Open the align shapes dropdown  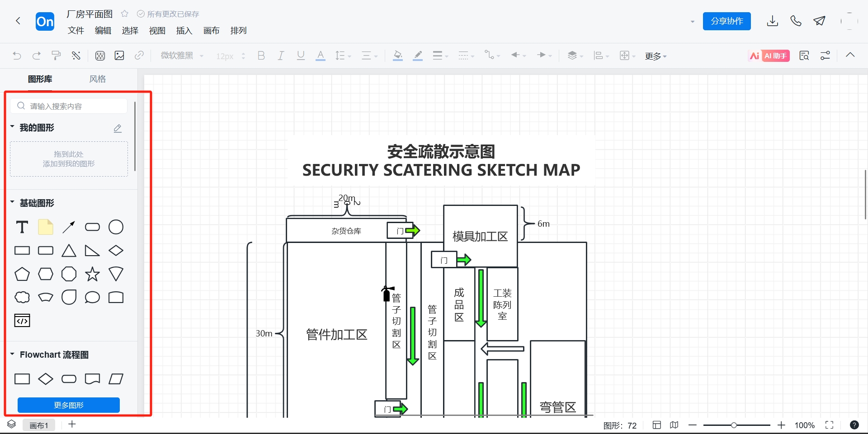(x=601, y=56)
